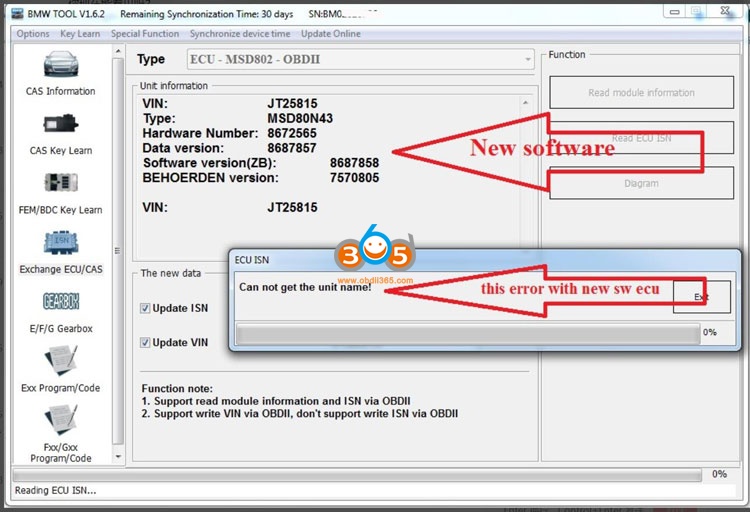The width and height of the screenshot is (750, 512).
Task: Toggle Update ISN checkbox
Action: coord(145,308)
